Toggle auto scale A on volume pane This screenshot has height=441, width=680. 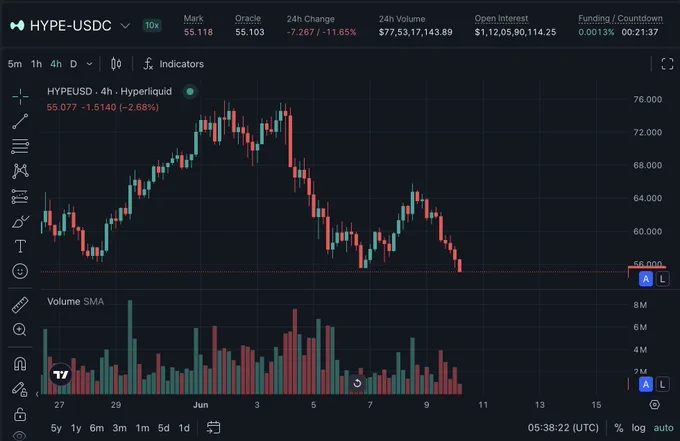click(646, 384)
